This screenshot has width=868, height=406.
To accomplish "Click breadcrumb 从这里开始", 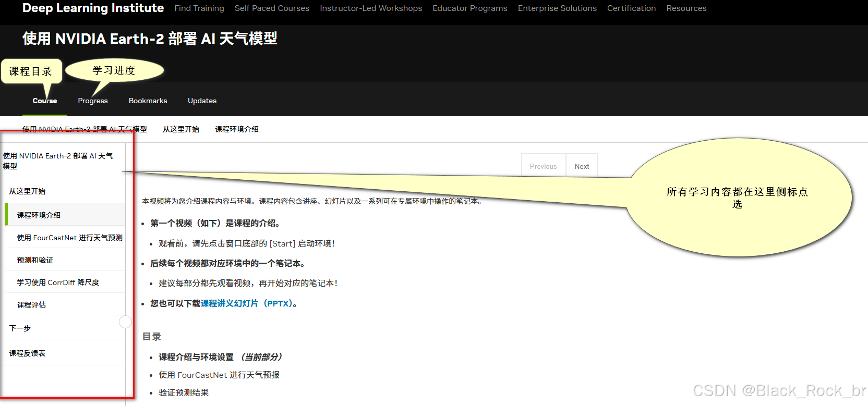I will 181,129.
